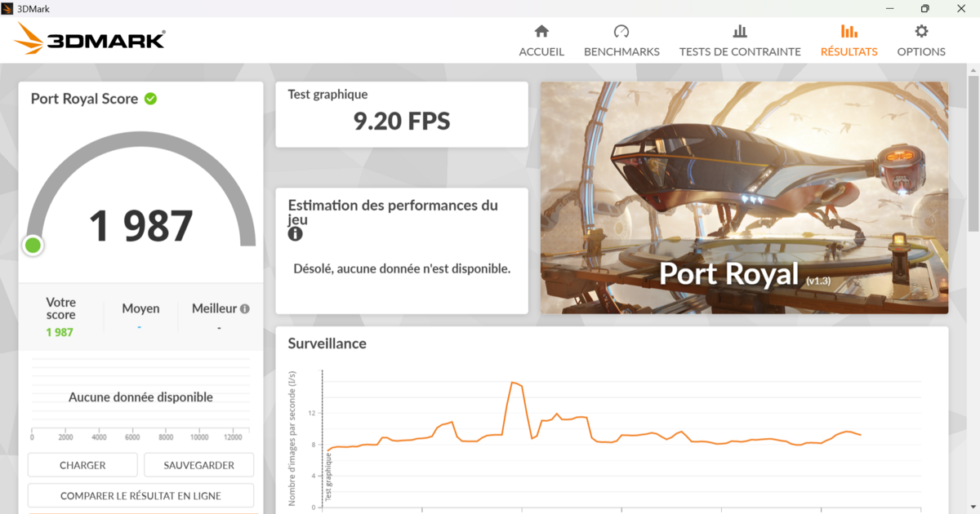The image size is (980, 514).
Task: Select the Résultats bar-chart icon
Action: pyautogui.click(x=849, y=32)
